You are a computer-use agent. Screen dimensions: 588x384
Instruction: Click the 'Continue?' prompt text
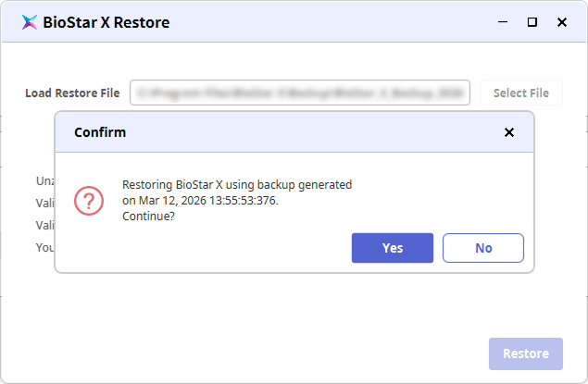coord(149,217)
